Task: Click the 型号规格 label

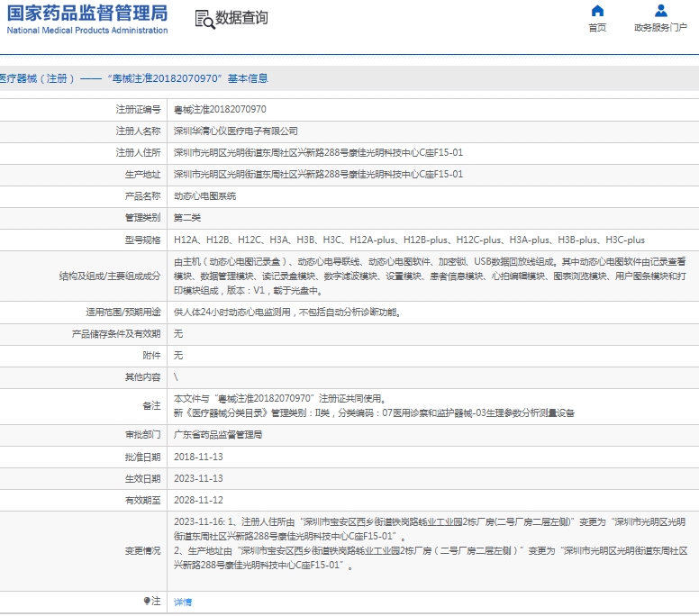Action: click(x=142, y=240)
